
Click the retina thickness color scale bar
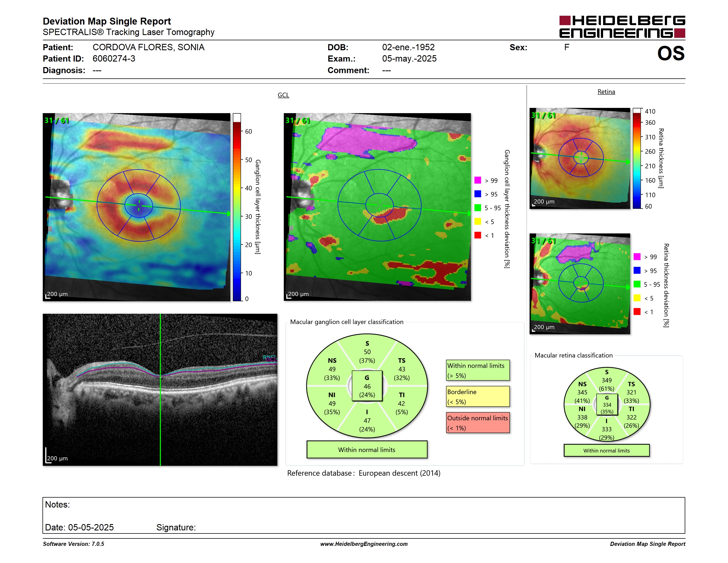(x=637, y=158)
